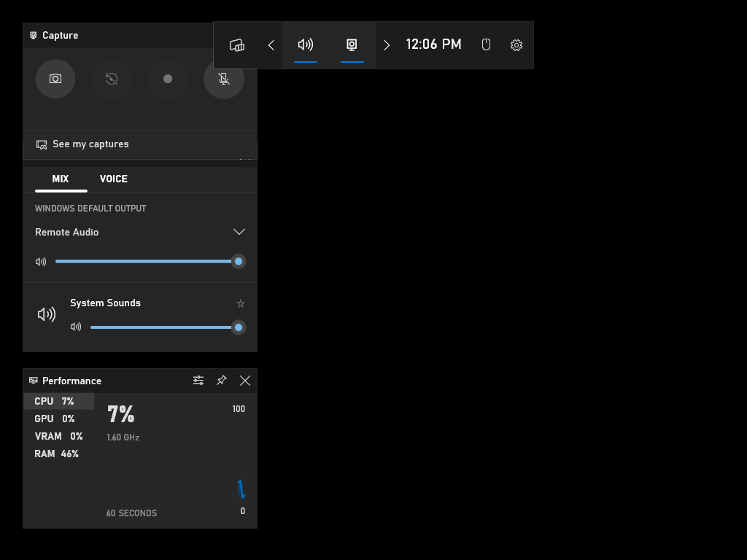Viewport: 747px width, 560px height.
Task: Toggle the Audio widget in the top bar
Action: point(306,45)
